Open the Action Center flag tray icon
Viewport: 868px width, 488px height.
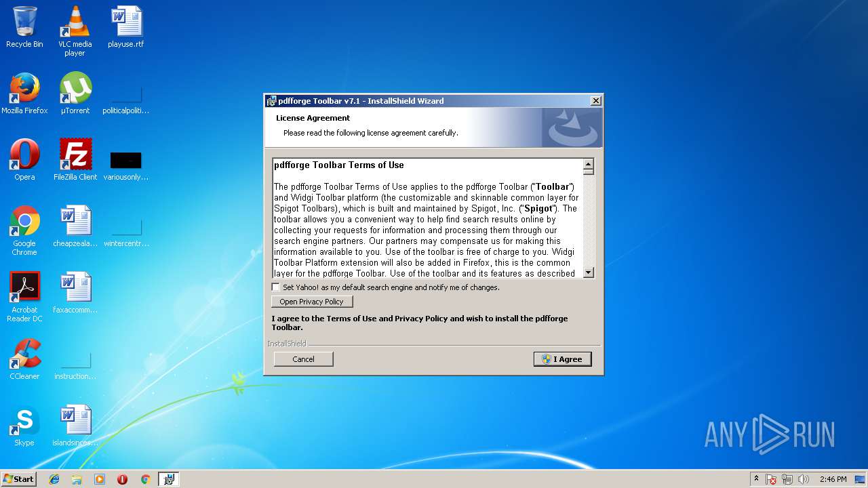click(771, 479)
